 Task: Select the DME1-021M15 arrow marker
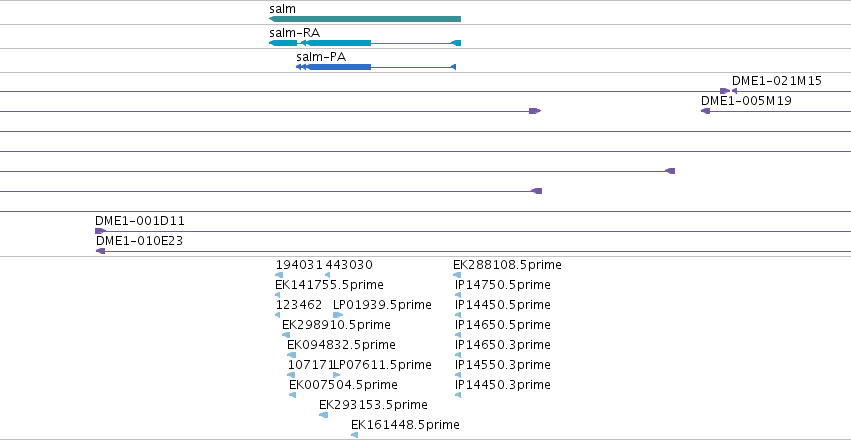click(734, 91)
